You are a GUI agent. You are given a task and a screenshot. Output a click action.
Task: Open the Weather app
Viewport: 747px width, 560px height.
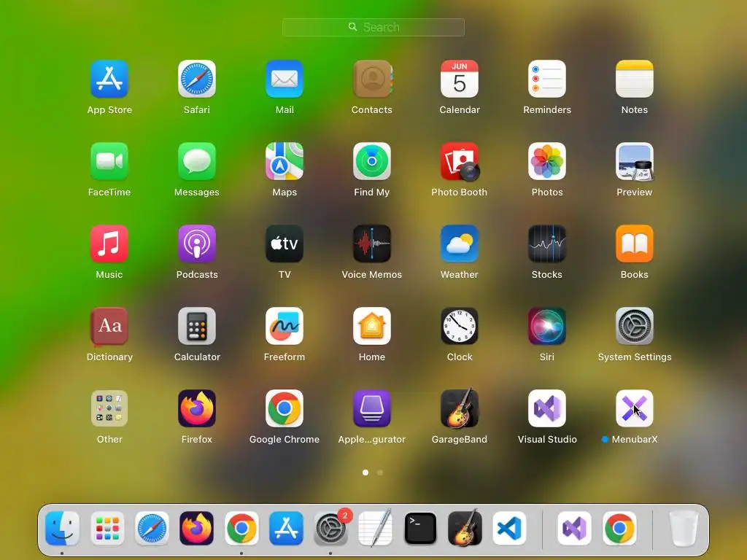460,244
